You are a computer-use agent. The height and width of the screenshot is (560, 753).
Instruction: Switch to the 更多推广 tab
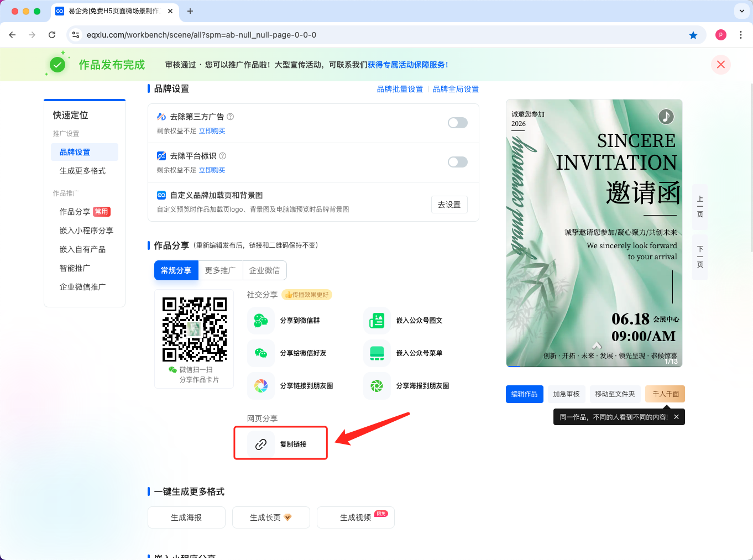pyautogui.click(x=220, y=270)
